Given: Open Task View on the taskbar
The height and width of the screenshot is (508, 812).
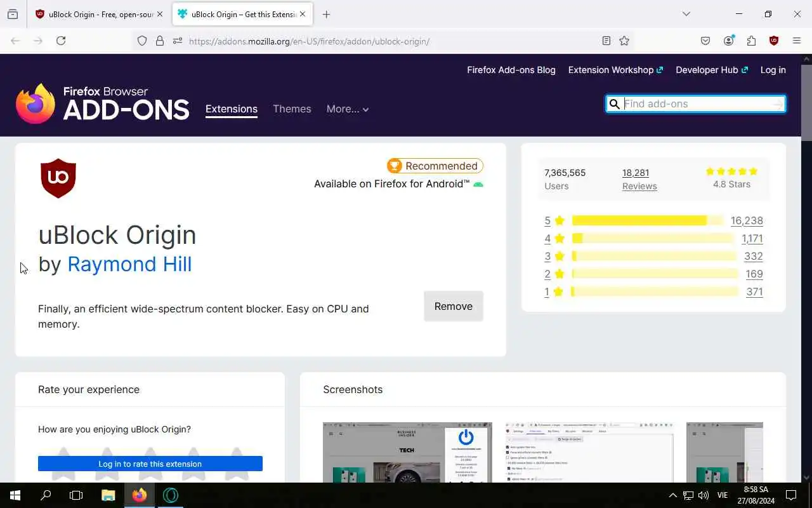Looking at the screenshot, I should (x=76, y=495).
